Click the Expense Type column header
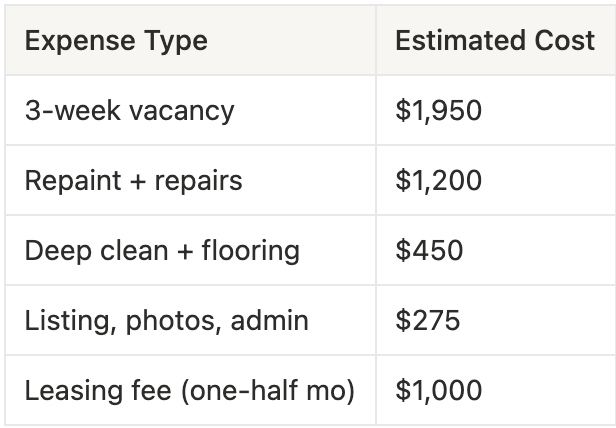 tap(116, 41)
